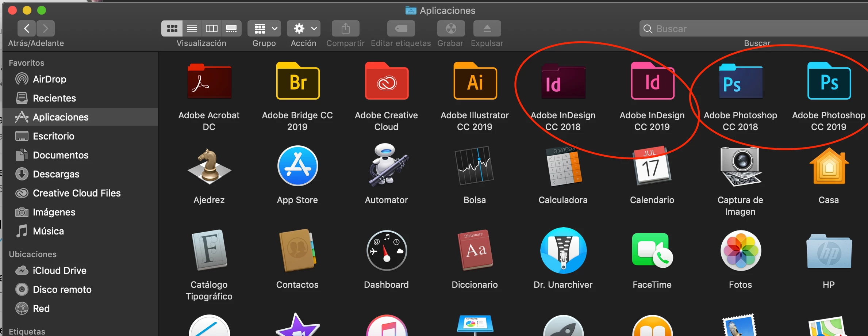Click the Compartir share button

[x=346, y=28]
